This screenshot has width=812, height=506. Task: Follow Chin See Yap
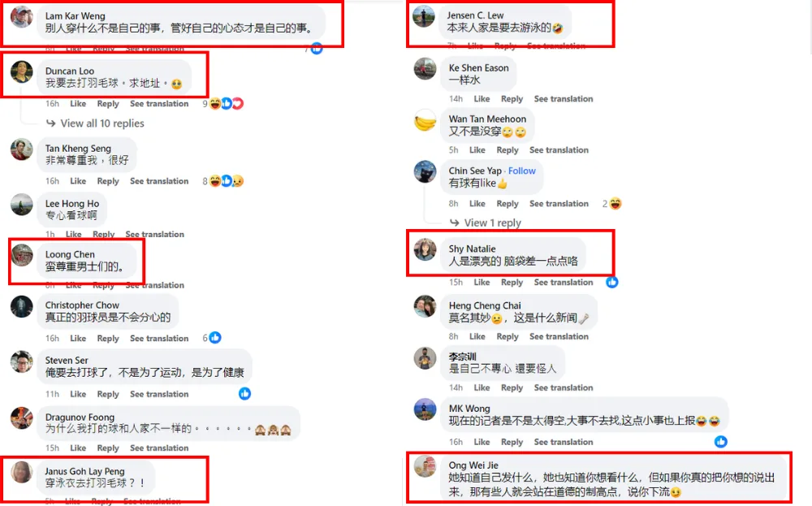521,171
